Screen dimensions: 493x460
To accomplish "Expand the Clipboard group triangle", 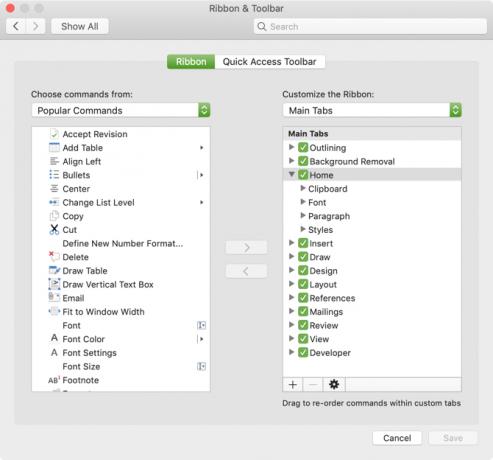I will click(303, 188).
